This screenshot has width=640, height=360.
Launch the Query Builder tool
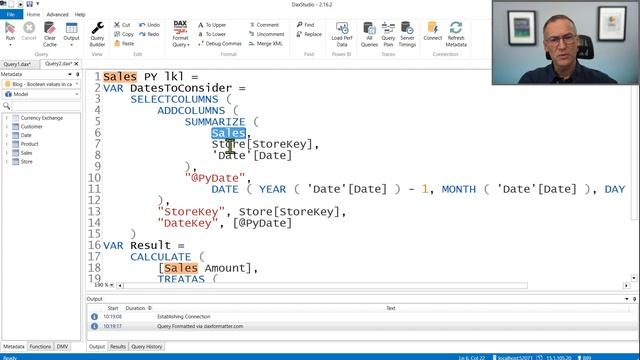[x=97, y=34]
